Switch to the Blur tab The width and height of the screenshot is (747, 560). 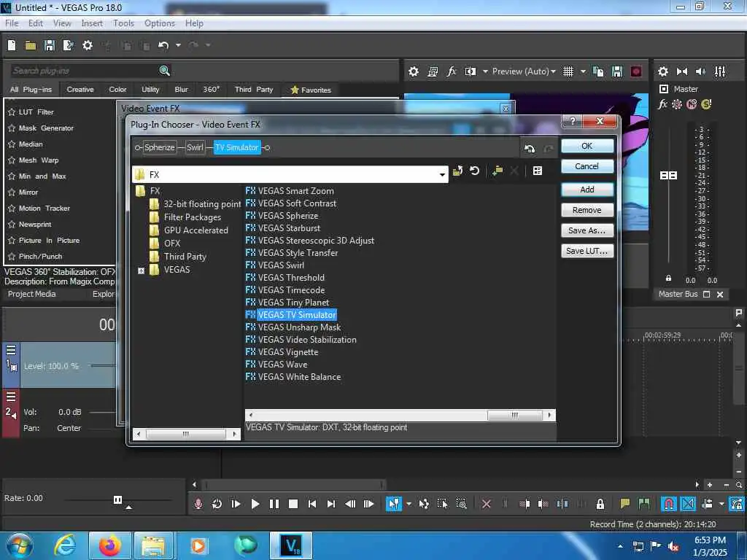(x=181, y=90)
